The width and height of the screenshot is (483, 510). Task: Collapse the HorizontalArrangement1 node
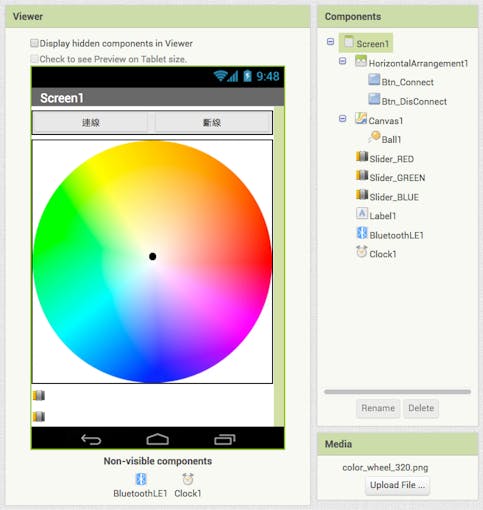pos(342,61)
